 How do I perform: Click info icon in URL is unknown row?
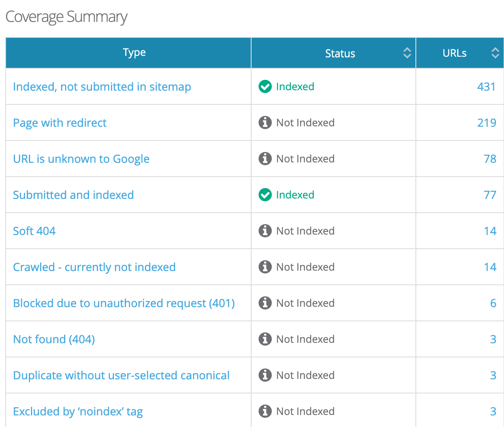pyautogui.click(x=265, y=159)
